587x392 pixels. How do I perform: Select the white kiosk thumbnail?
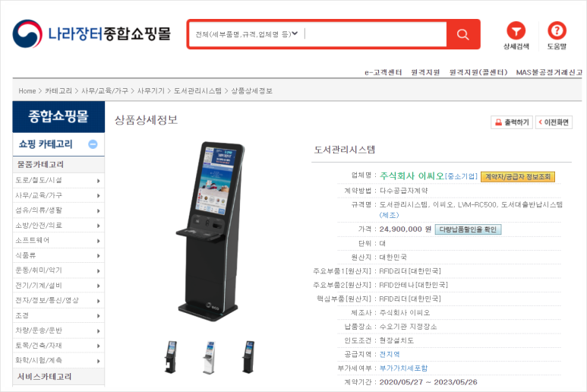(x=210, y=357)
